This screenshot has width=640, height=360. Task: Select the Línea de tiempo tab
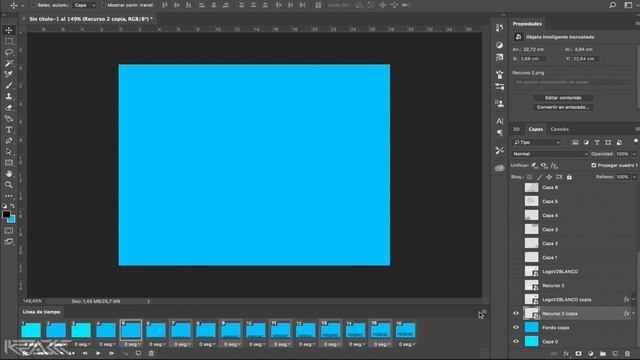click(41, 312)
